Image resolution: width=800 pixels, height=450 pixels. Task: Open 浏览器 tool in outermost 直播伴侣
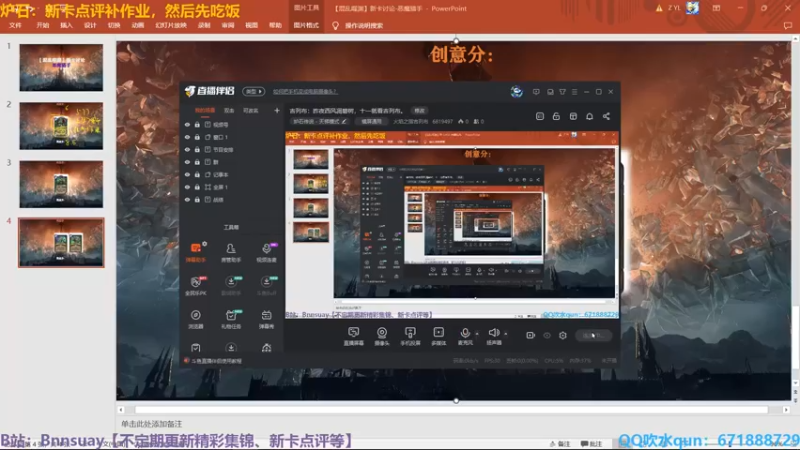(x=196, y=319)
